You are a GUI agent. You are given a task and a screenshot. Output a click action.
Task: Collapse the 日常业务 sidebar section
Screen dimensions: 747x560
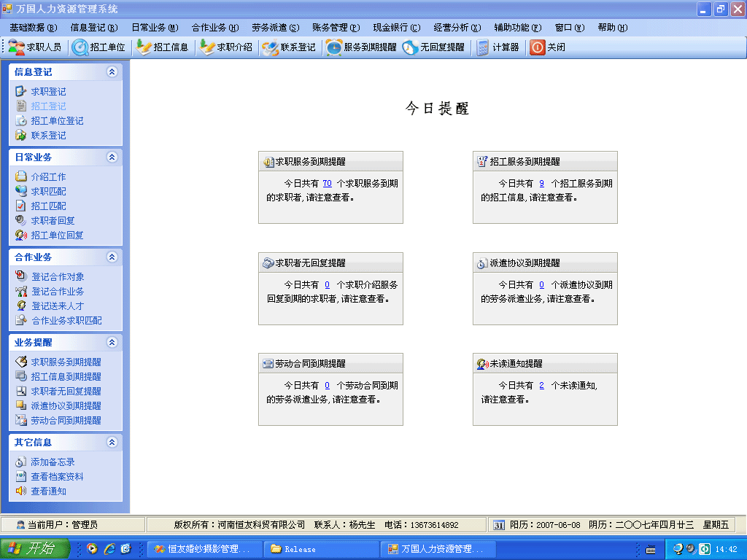112,157
